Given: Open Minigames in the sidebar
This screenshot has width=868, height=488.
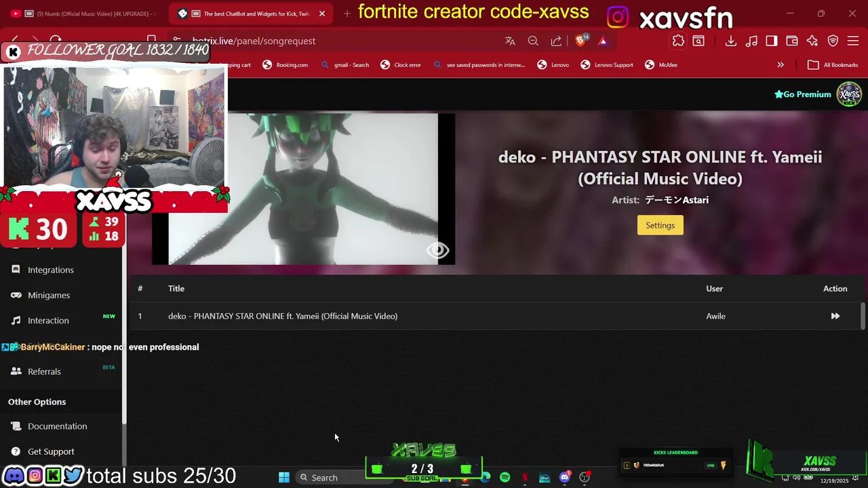Looking at the screenshot, I should [49, 295].
